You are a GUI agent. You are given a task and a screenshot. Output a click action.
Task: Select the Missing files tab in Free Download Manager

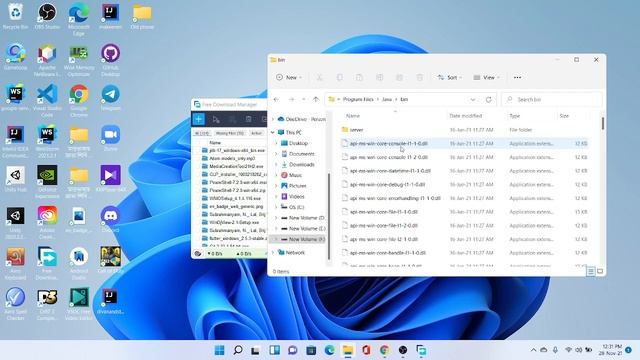tap(230, 133)
